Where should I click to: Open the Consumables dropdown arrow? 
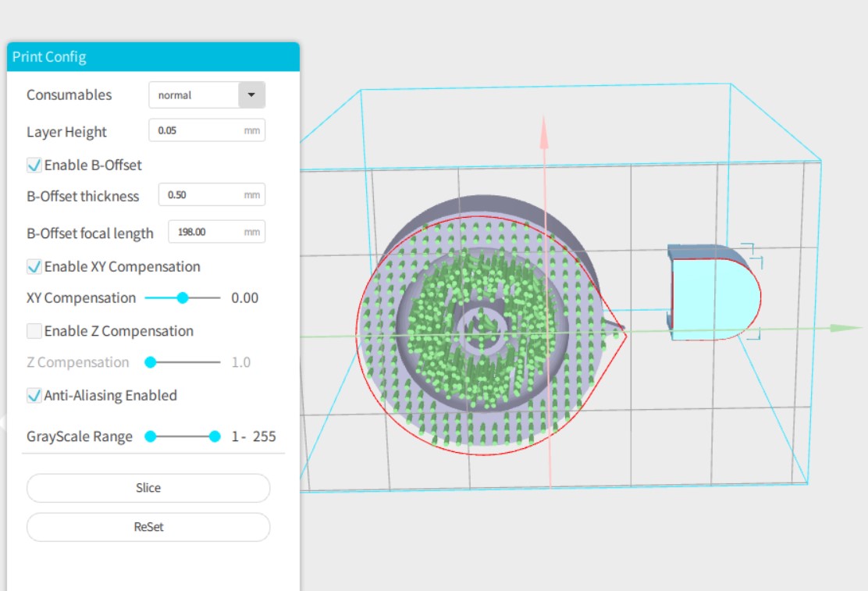click(x=251, y=95)
